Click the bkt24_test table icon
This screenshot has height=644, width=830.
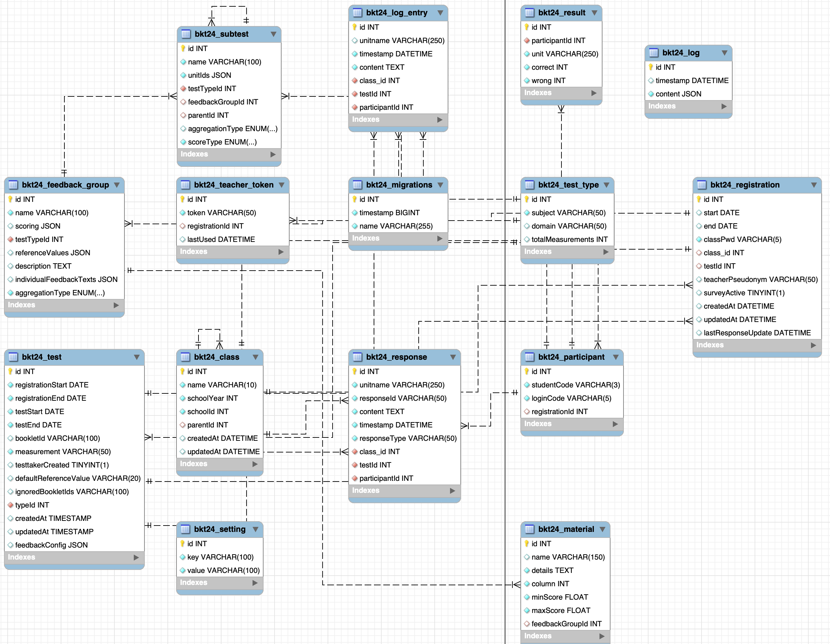[13, 357]
